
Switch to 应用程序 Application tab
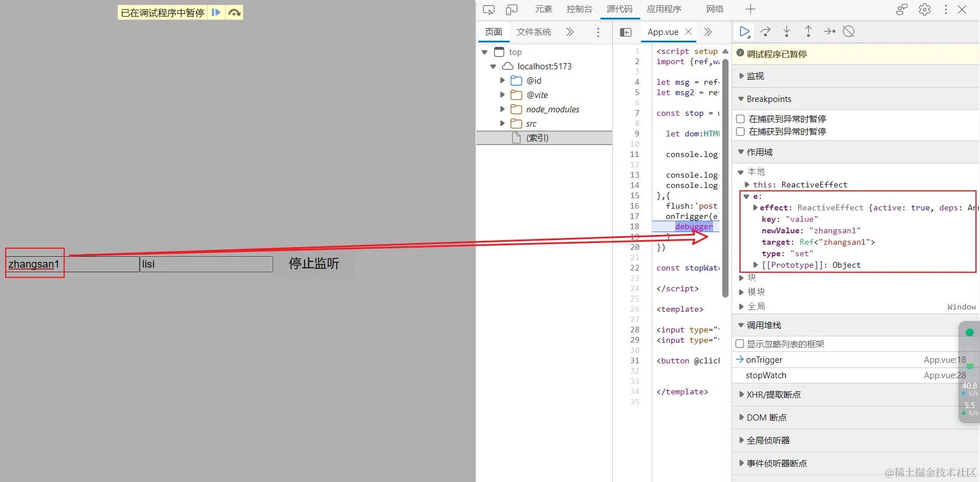pyautogui.click(x=664, y=9)
